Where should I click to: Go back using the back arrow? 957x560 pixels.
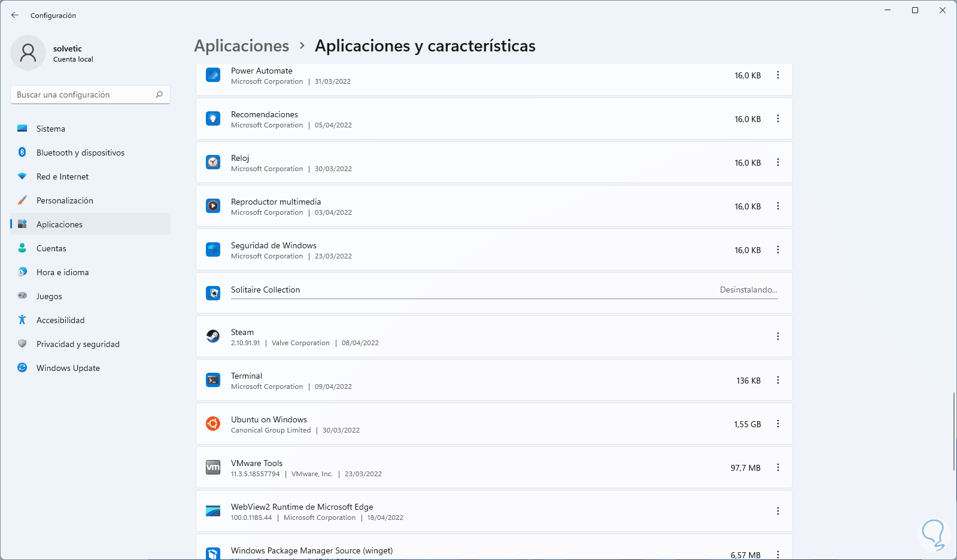15,16
